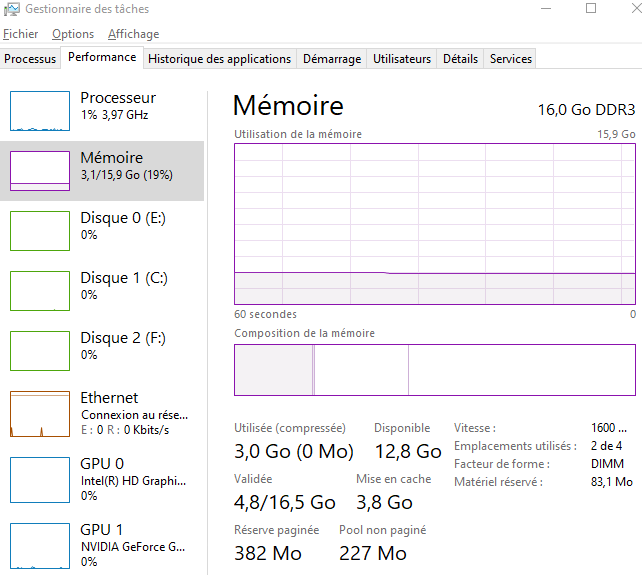Open Historique des applications tab

[219, 59]
